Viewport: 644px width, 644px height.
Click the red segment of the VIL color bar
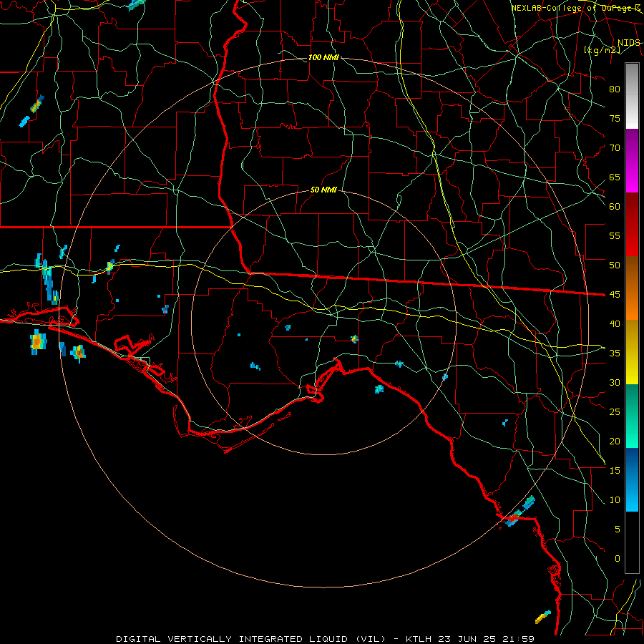tap(632, 224)
